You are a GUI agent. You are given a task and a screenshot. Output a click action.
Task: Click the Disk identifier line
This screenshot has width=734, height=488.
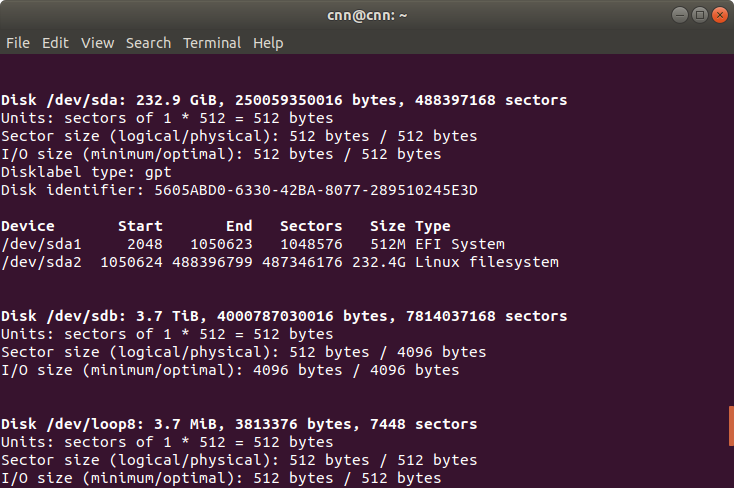pyautogui.click(x=239, y=190)
